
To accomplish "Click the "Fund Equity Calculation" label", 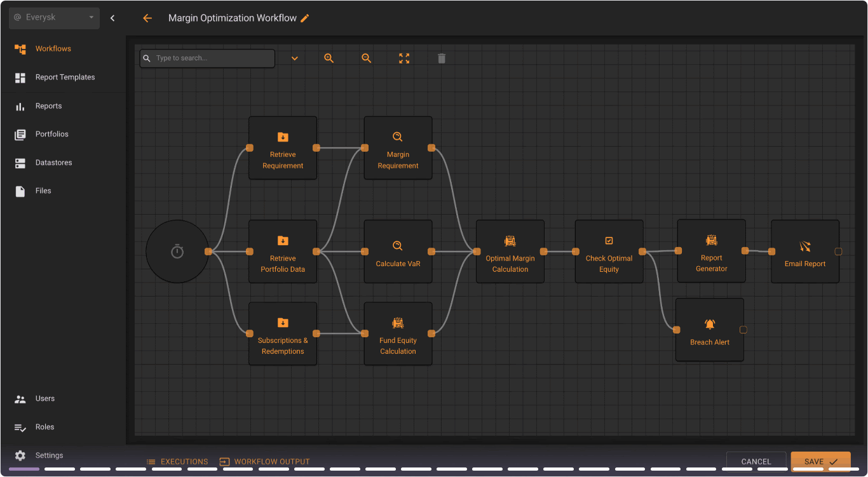I will tap(398, 346).
